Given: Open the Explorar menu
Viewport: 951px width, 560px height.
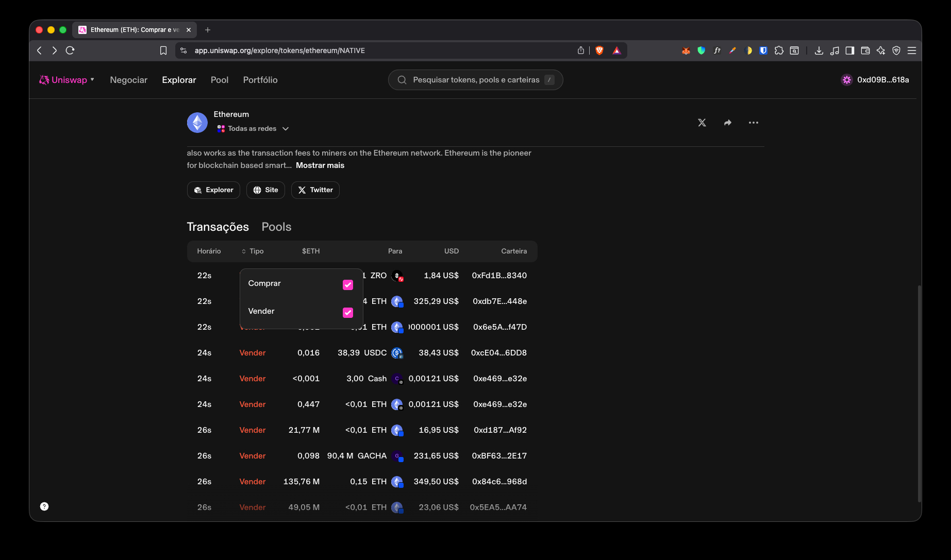Looking at the screenshot, I should pyautogui.click(x=179, y=80).
